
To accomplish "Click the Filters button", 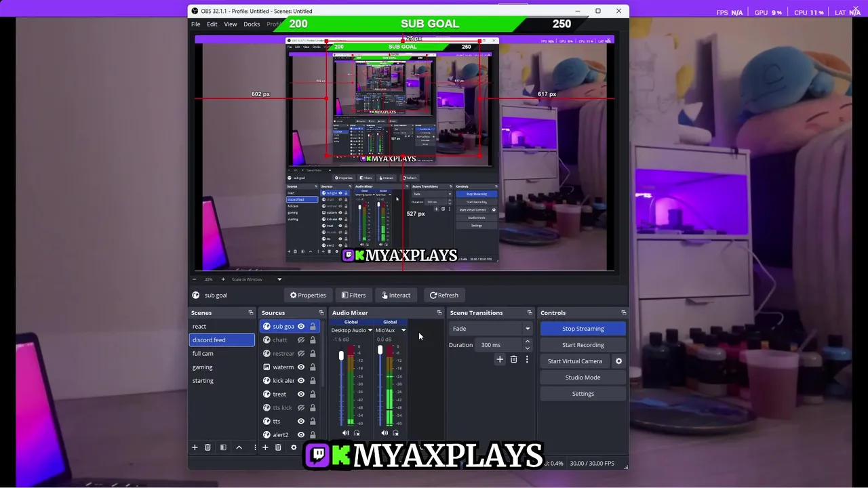I will [x=353, y=296].
